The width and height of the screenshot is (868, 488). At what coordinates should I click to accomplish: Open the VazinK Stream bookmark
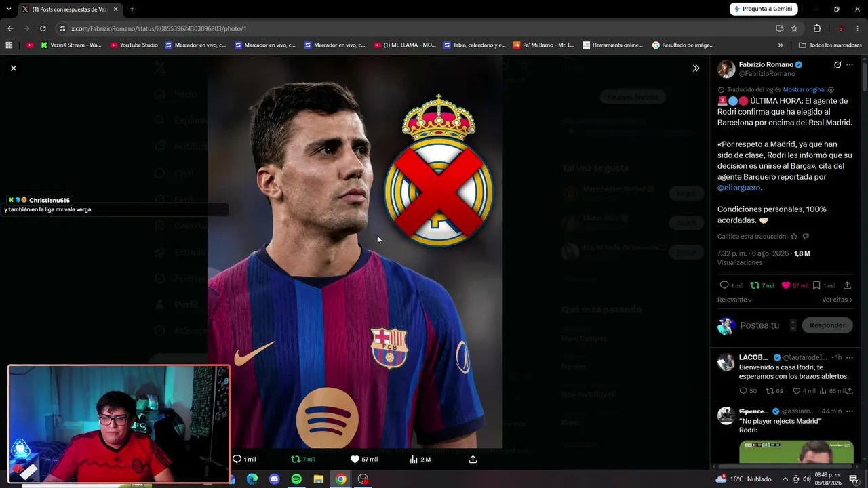point(71,45)
